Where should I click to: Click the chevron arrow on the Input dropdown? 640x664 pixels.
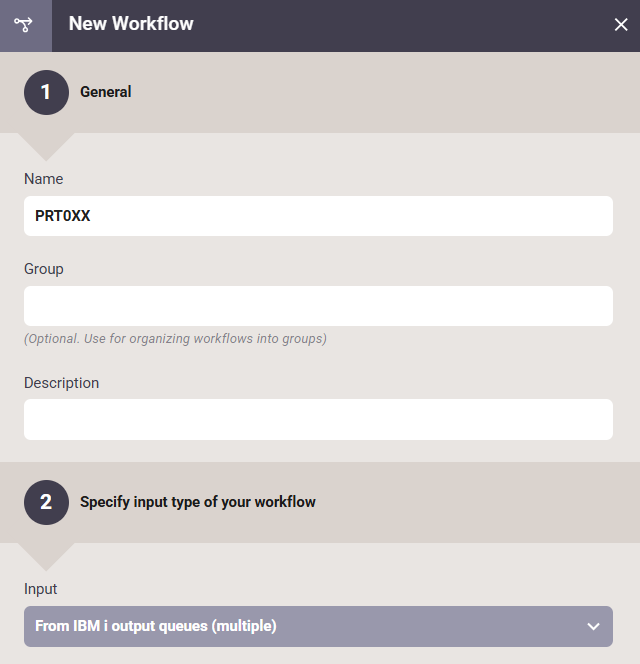(x=593, y=626)
